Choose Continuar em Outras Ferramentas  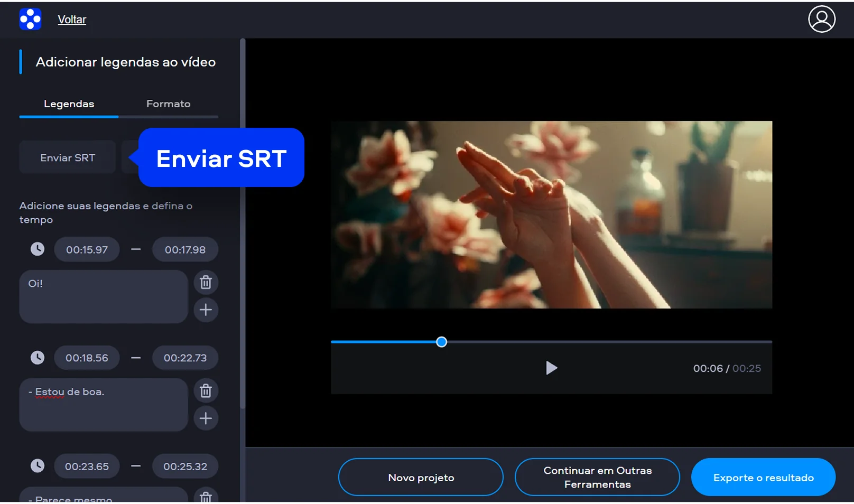pyautogui.click(x=597, y=478)
